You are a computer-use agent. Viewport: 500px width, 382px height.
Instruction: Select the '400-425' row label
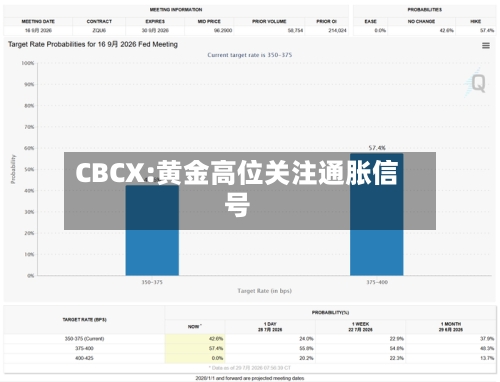pos(84,358)
